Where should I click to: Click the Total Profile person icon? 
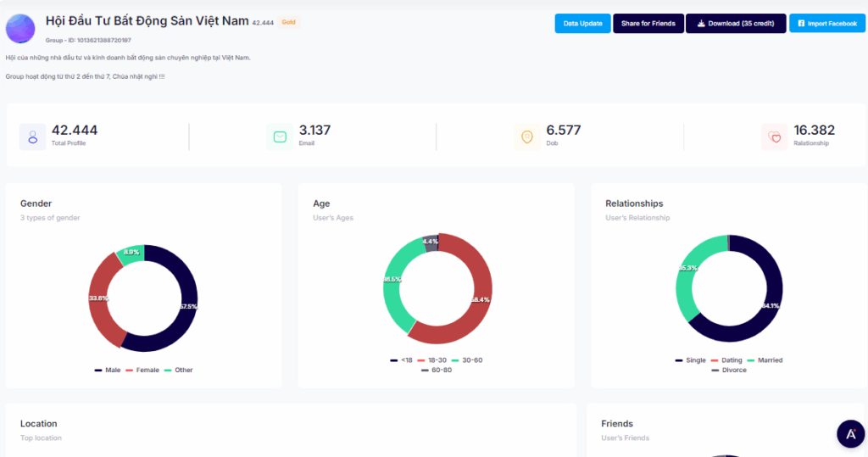click(x=33, y=137)
